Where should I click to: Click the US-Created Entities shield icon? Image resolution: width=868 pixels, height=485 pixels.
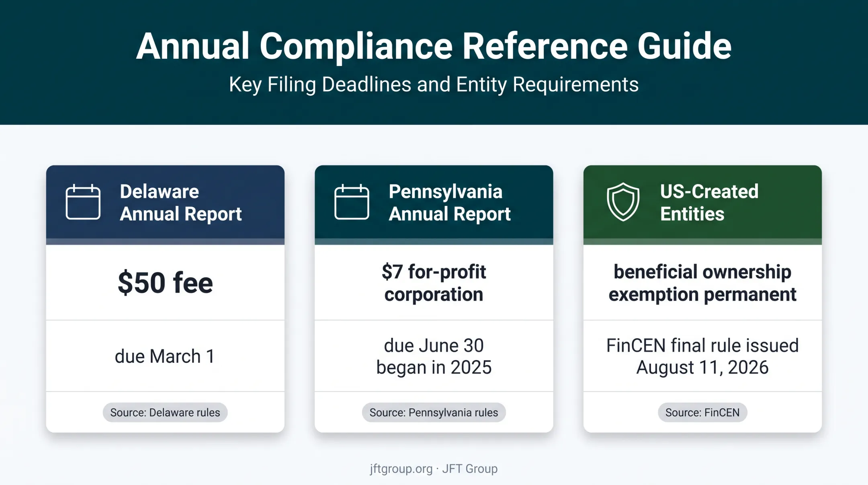point(623,202)
